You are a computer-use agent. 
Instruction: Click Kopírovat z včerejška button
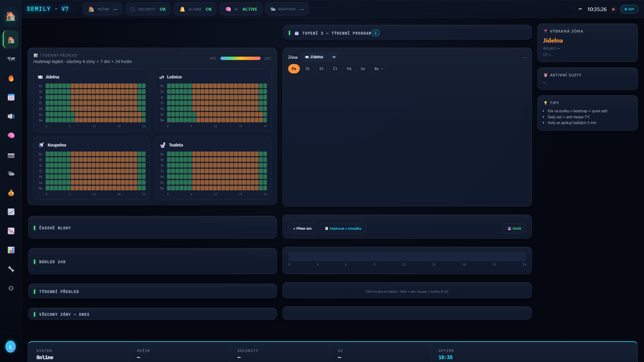(x=343, y=228)
